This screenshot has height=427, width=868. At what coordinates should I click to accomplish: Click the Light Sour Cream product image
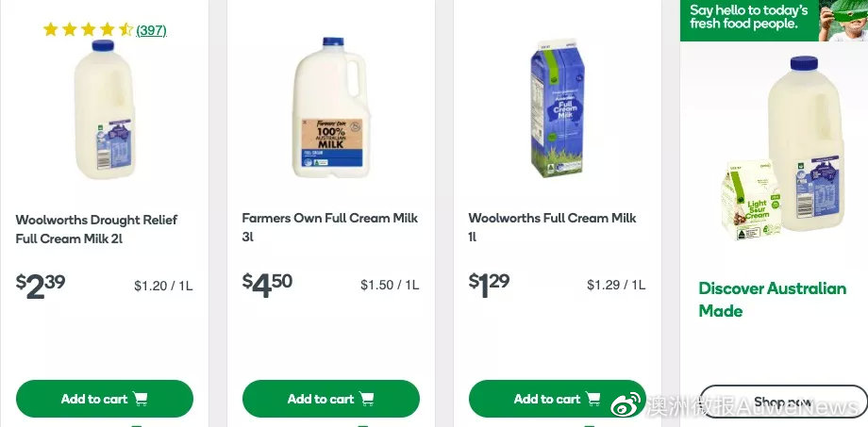coord(750,202)
